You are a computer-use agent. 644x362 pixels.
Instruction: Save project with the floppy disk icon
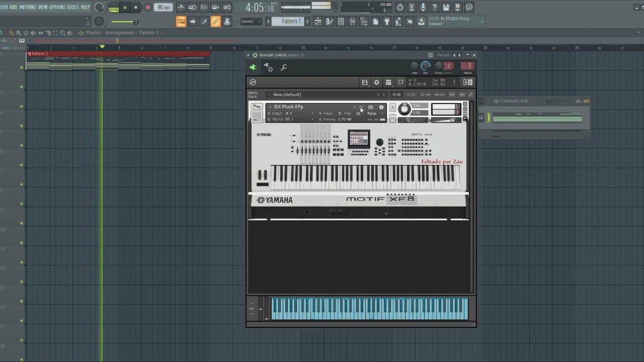point(446,7)
